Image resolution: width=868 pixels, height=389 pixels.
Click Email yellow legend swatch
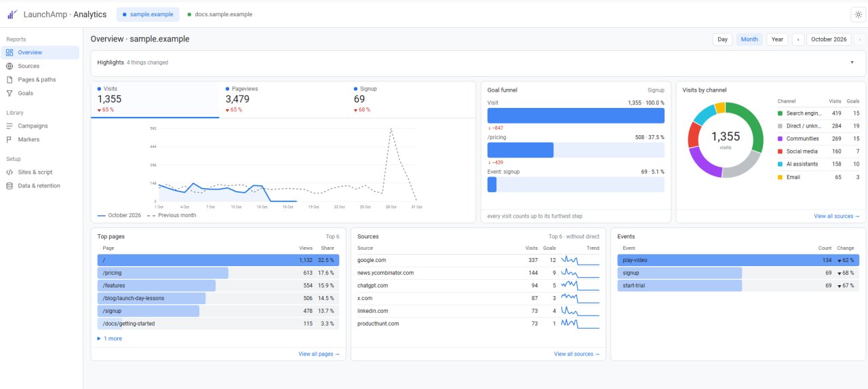point(780,177)
